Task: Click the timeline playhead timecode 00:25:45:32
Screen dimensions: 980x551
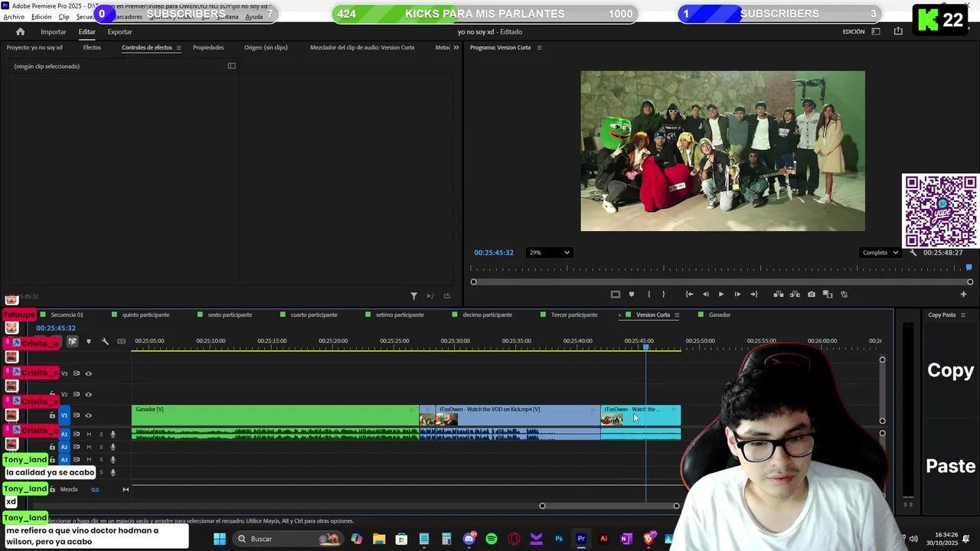Action: (x=56, y=328)
